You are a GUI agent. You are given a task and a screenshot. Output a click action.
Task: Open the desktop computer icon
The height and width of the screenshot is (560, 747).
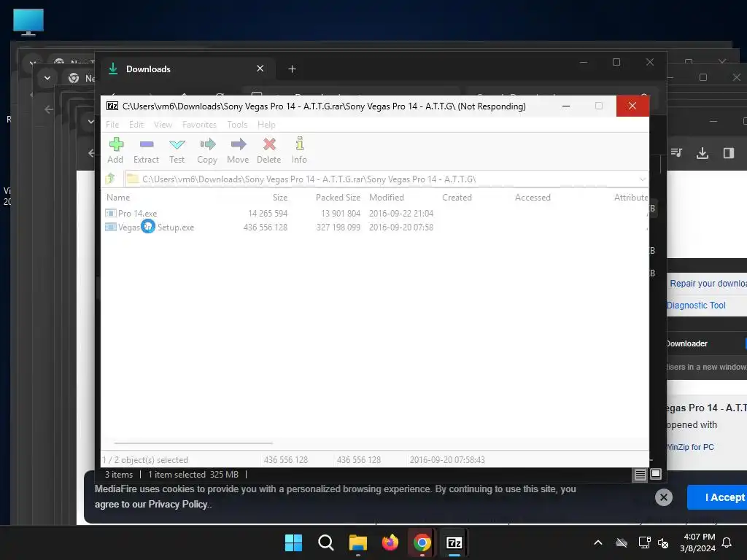pyautogui.click(x=28, y=23)
